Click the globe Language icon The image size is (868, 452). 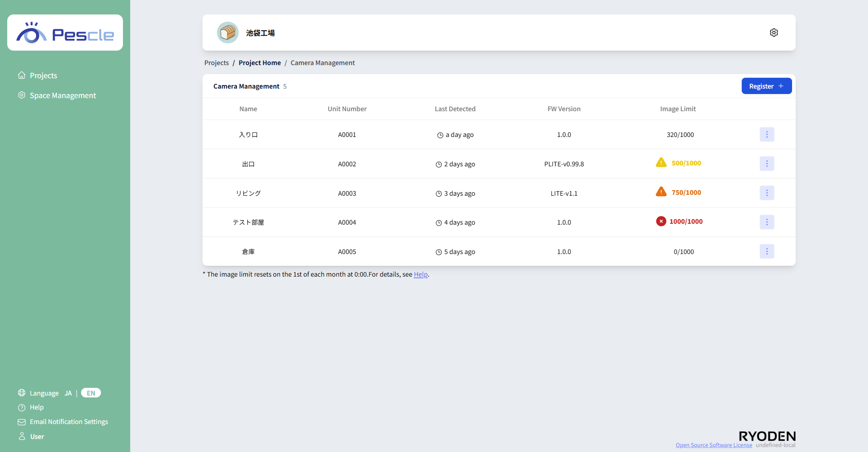(21, 393)
